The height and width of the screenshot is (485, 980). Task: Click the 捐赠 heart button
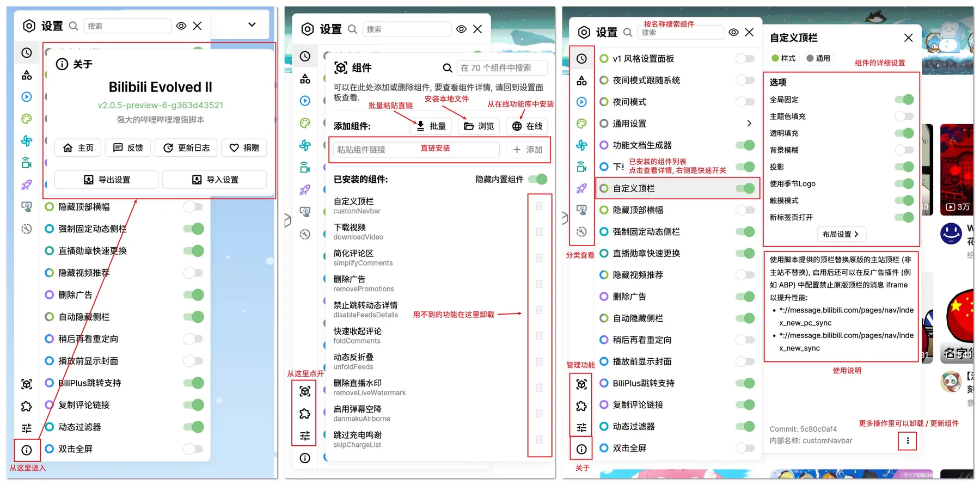click(x=244, y=148)
